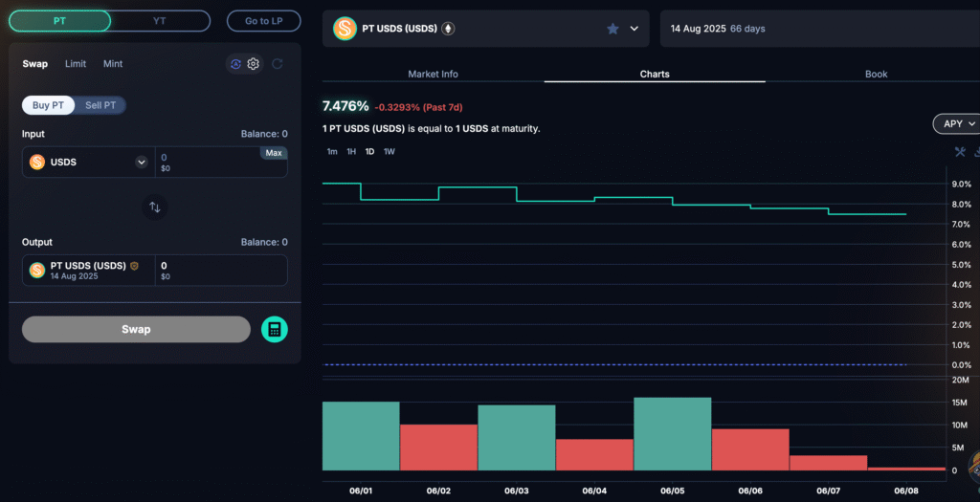Switch to the Market Info tab
Viewport: 980px width, 502px height.
point(434,74)
